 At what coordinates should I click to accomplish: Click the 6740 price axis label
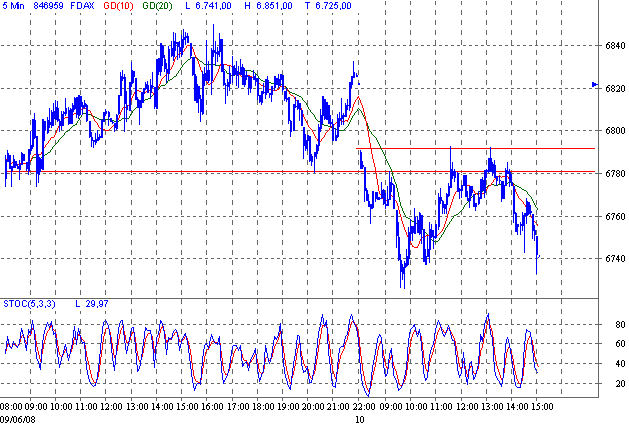tap(615, 259)
